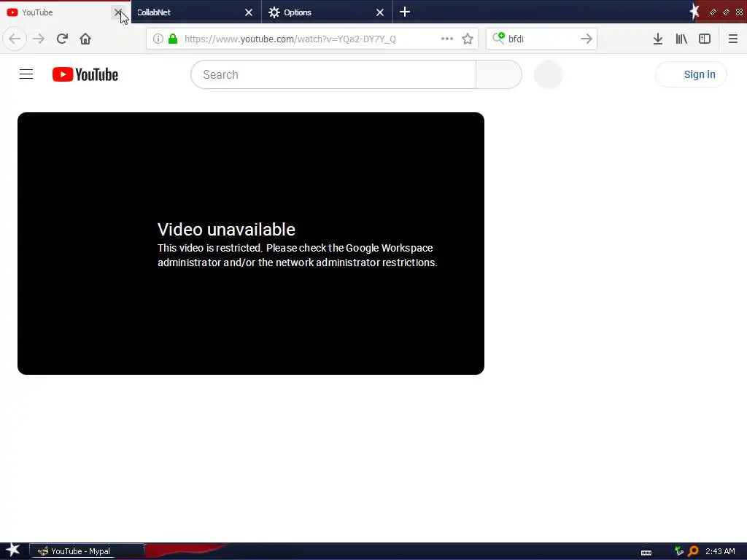This screenshot has height=560, width=747.
Task: Go forward with the forward arrow
Action: click(39, 39)
